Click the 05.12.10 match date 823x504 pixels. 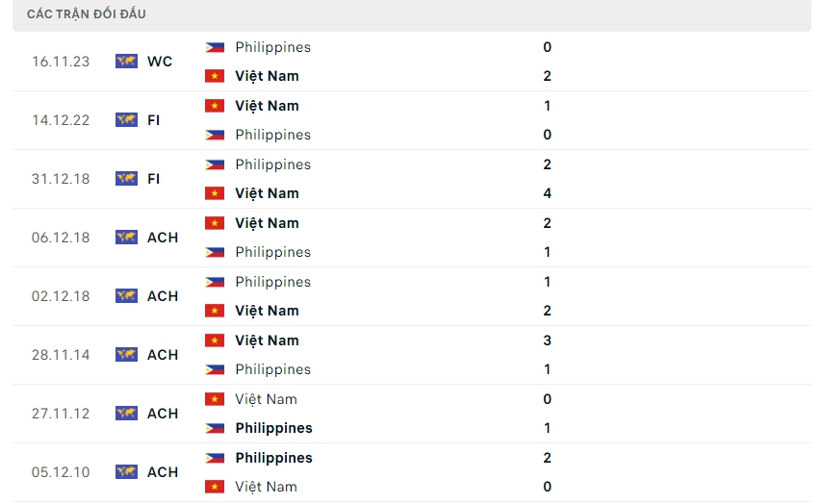click(x=61, y=472)
